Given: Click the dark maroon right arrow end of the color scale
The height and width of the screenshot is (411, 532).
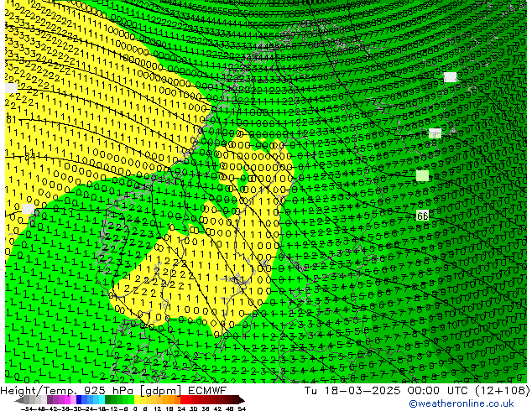Looking at the screenshot, I should [x=242, y=400].
